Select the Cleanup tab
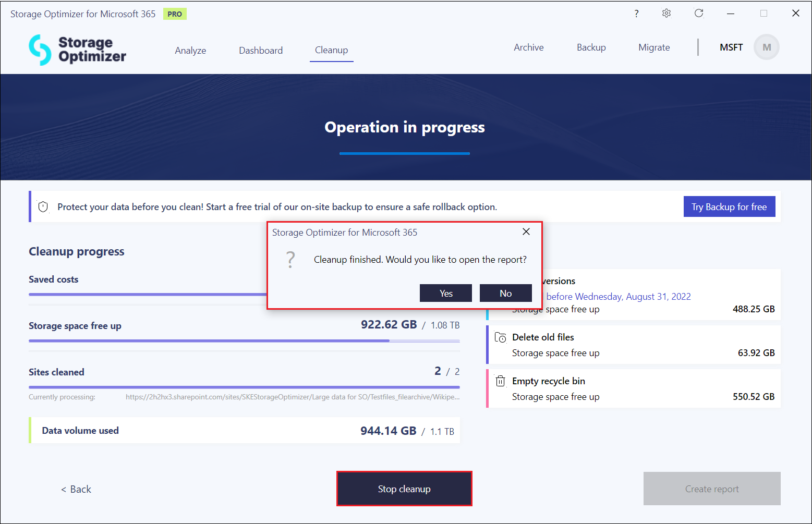 [x=332, y=50]
